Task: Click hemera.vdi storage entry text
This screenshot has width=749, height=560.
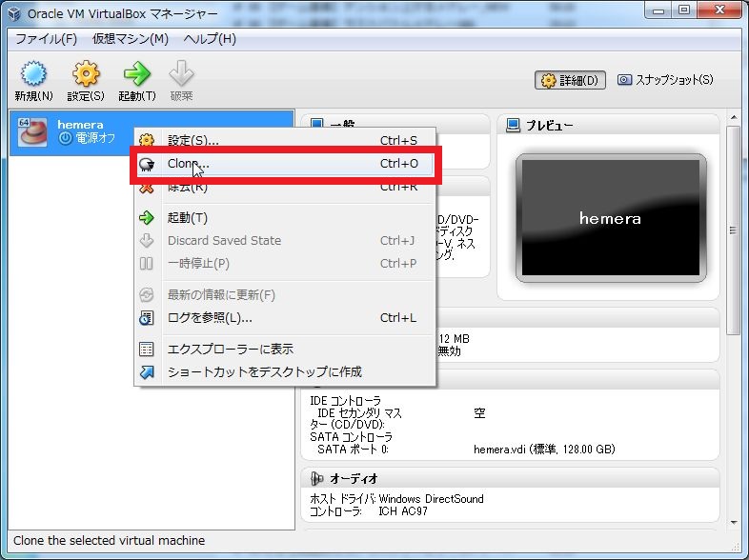Action: point(544,450)
